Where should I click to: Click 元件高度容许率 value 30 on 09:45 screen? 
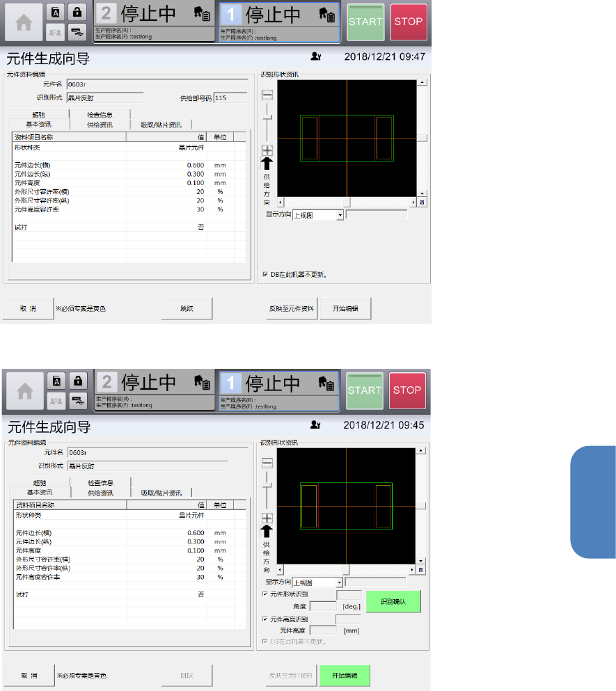click(200, 577)
